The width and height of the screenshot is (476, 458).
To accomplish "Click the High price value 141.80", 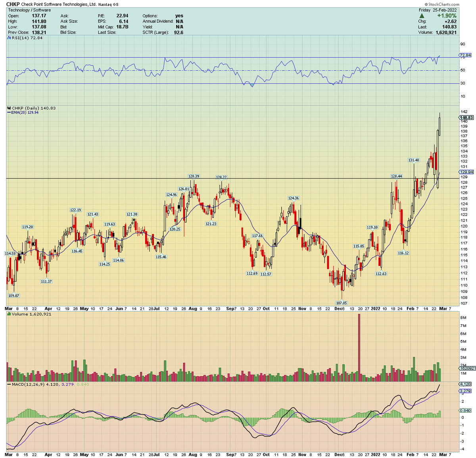I will click(39, 21).
